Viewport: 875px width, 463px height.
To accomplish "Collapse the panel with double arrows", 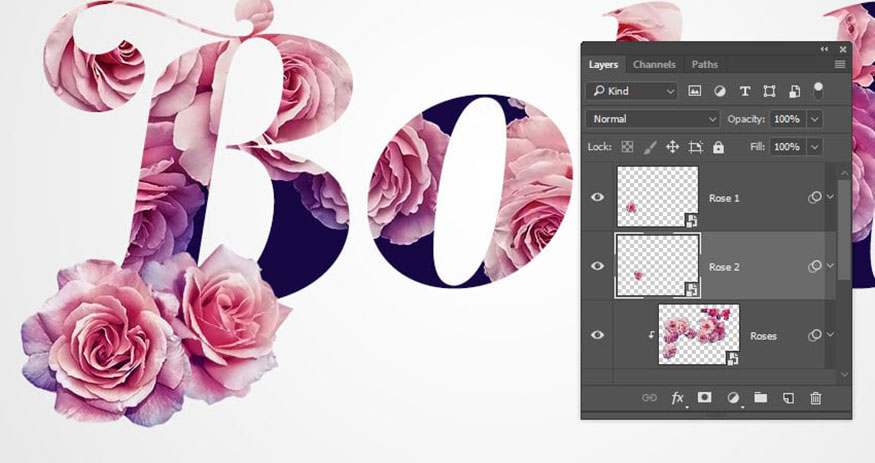I will [x=824, y=49].
